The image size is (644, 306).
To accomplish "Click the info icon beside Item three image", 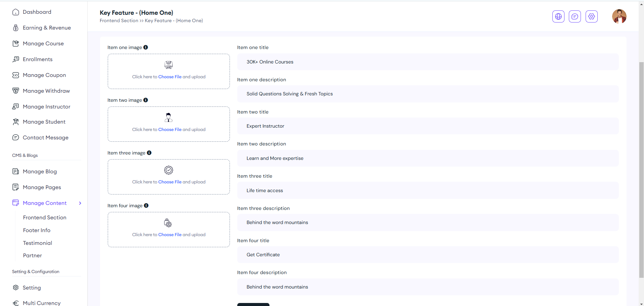I will [x=149, y=153].
